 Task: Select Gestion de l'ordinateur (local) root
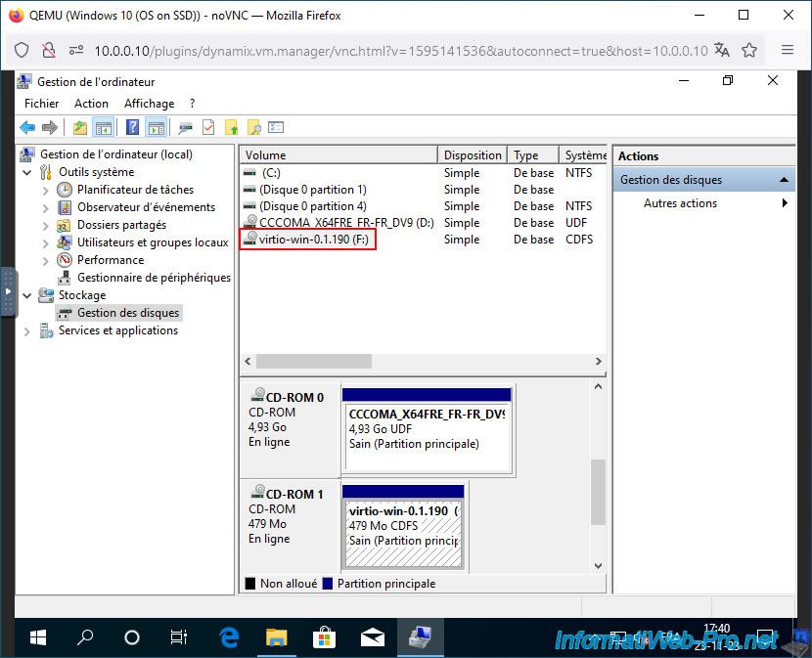click(116, 154)
